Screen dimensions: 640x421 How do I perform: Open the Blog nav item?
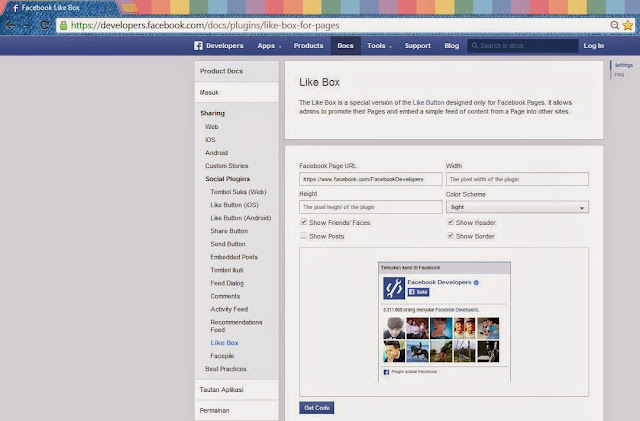(451, 46)
